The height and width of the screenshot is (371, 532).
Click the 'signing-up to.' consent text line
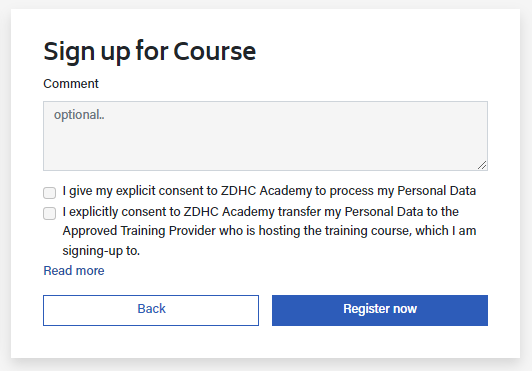(101, 251)
